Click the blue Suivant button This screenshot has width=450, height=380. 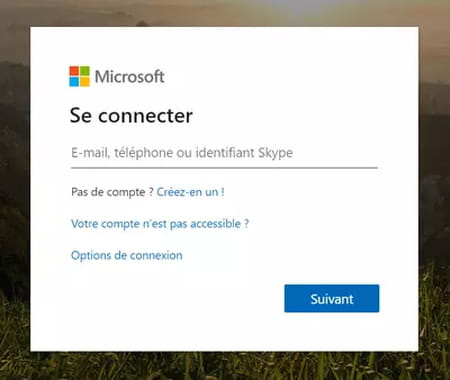pos(332,298)
